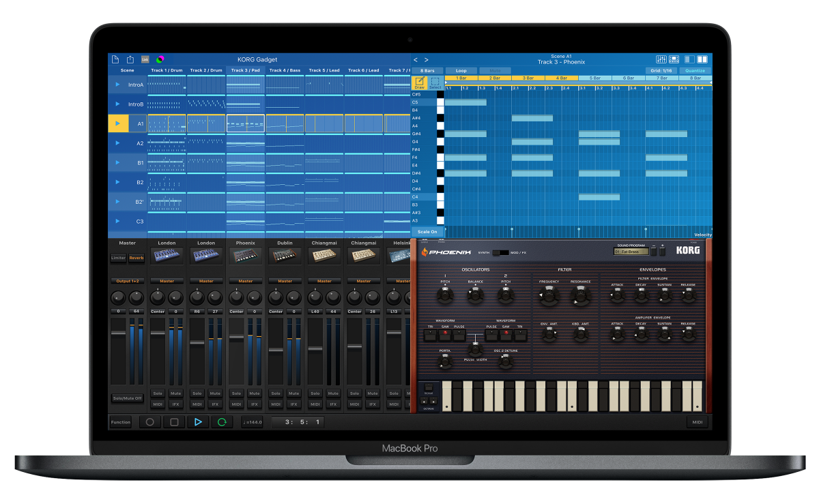Viewport: 819px width, 504px height.
Task: Click the Ableton Link icon
Action: (145, 59)
